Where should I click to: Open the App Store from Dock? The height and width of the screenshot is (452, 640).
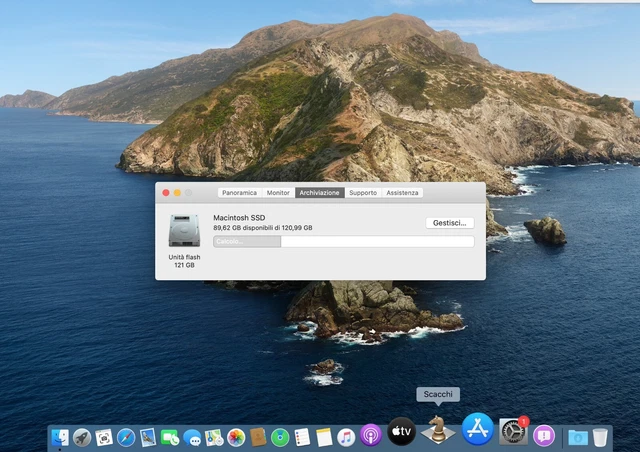click(x=478, y=430)
